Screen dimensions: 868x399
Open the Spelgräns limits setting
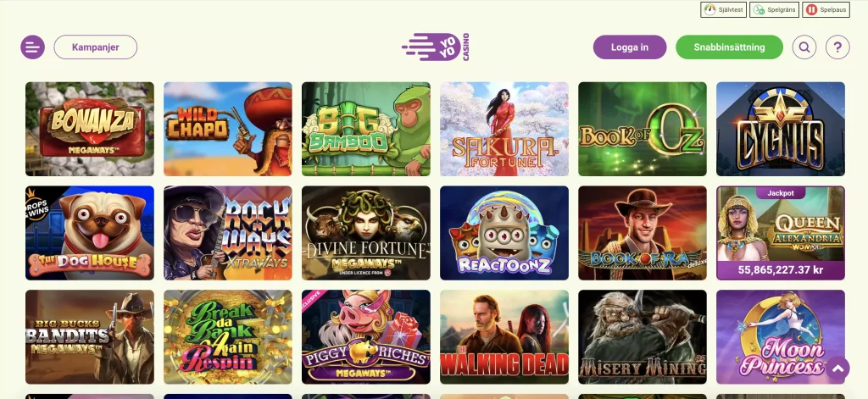pyautogui.click(x=775, y=9)
